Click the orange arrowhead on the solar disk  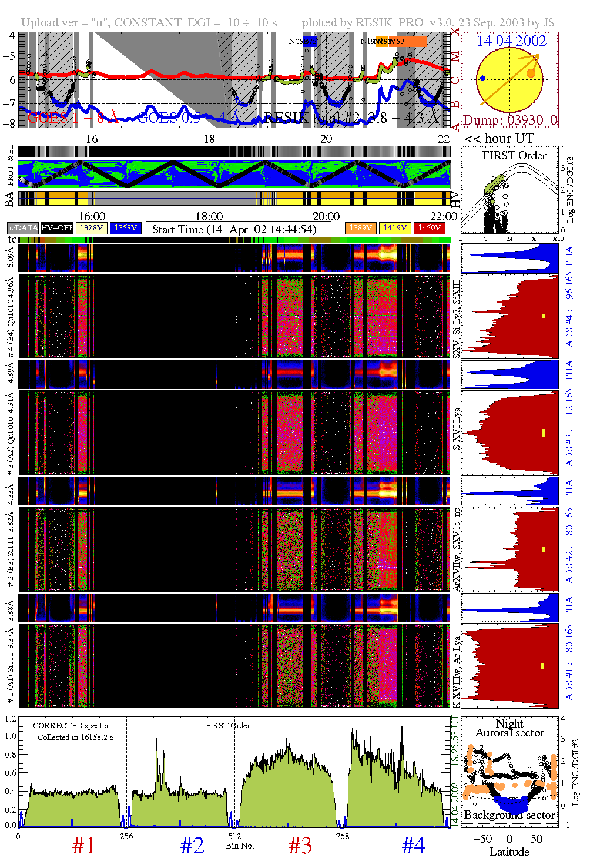[x=535, y=56]
